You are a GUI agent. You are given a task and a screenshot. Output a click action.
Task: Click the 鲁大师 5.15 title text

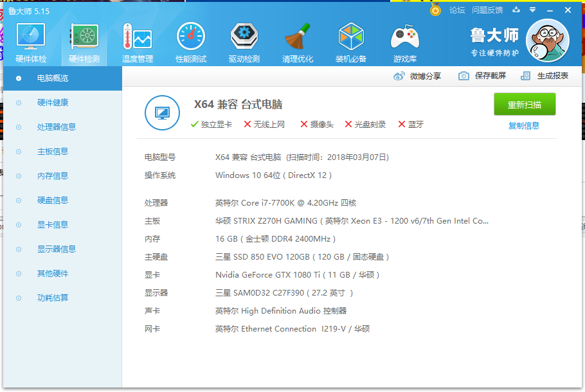click(29, 12)
